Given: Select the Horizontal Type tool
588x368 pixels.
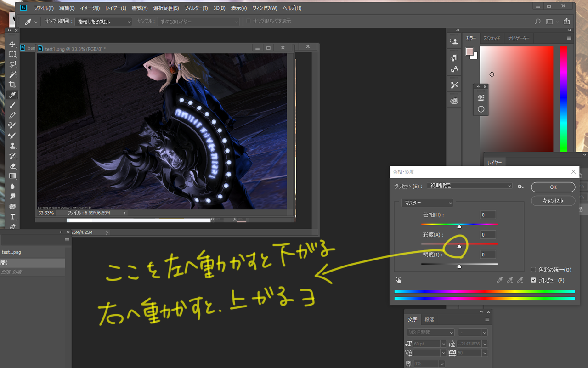Looking at the screenshot, I should click(12, 216).
